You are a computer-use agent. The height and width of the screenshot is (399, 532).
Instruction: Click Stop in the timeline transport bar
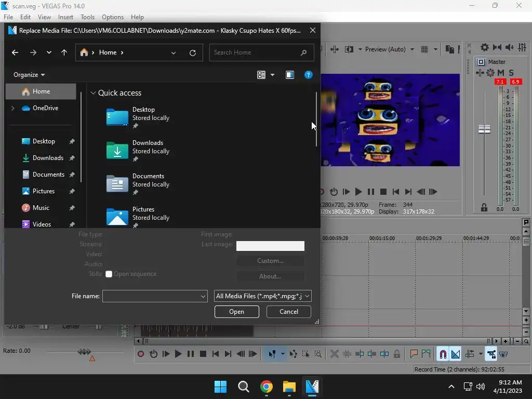[203, 354]
